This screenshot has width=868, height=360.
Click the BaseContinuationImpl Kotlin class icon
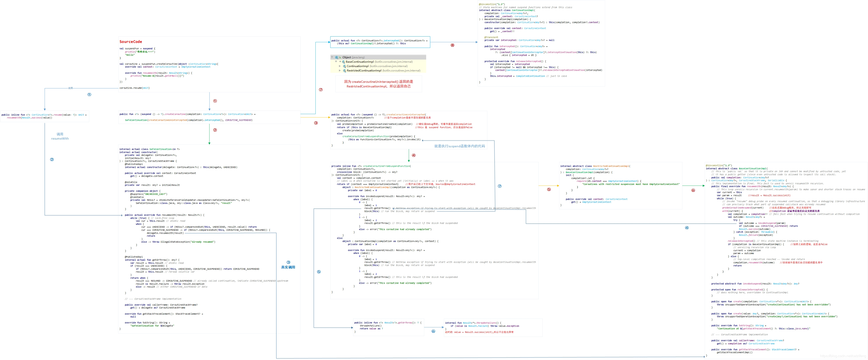pos(343,62)
